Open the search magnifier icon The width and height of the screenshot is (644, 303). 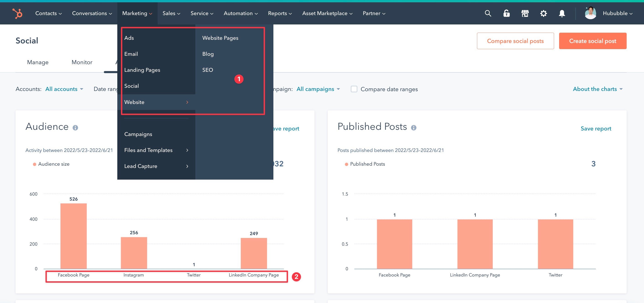488,13
